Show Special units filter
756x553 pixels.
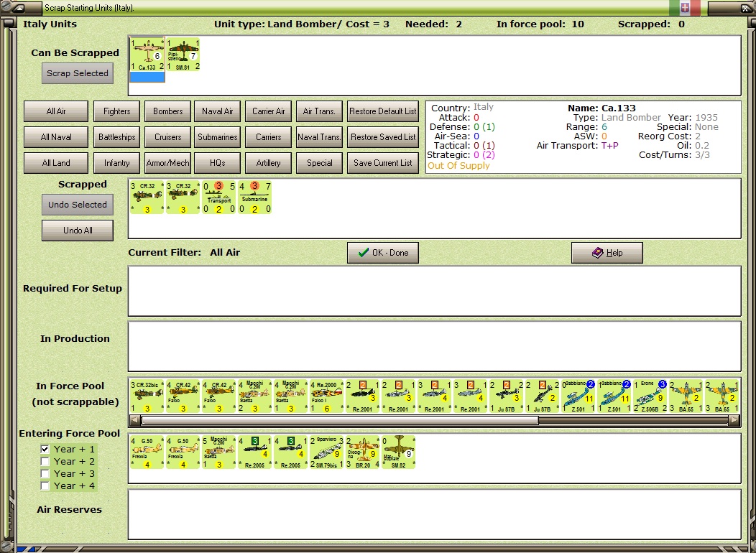tap(319, 163)
